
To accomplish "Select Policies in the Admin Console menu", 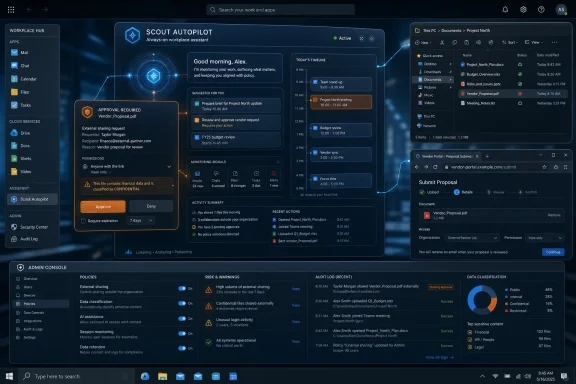I will pos(41,304).
